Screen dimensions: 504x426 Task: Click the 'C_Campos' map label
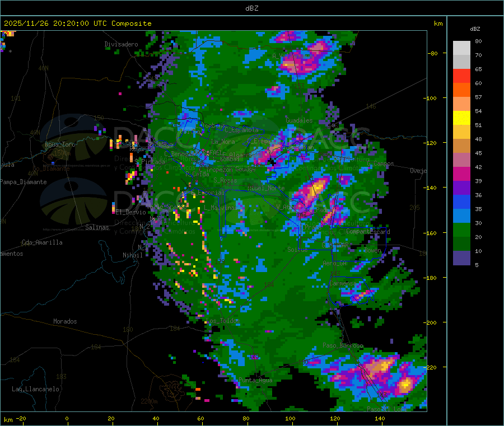380,163
